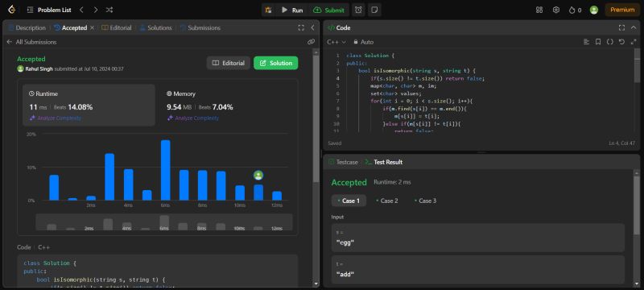644x290 pixels.
Task: Open the alarm clock timer
Action: (358, 10)
